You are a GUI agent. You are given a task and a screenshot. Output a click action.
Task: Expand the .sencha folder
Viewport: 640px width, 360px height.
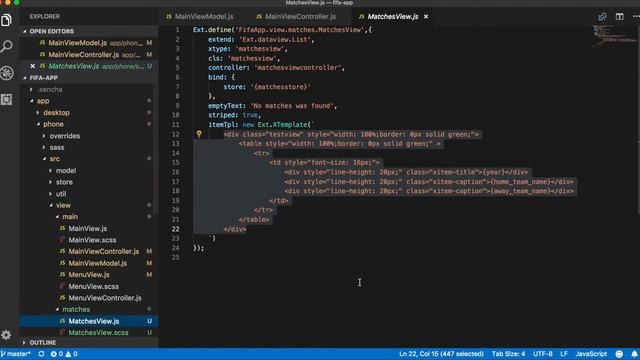(x=50, y=89)
